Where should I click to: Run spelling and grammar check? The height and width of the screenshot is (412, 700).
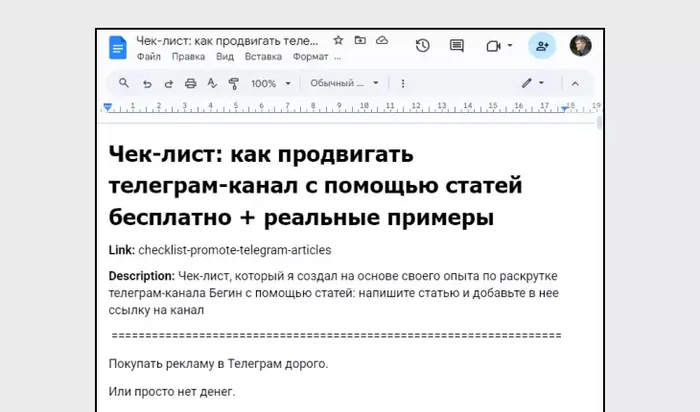212,83
